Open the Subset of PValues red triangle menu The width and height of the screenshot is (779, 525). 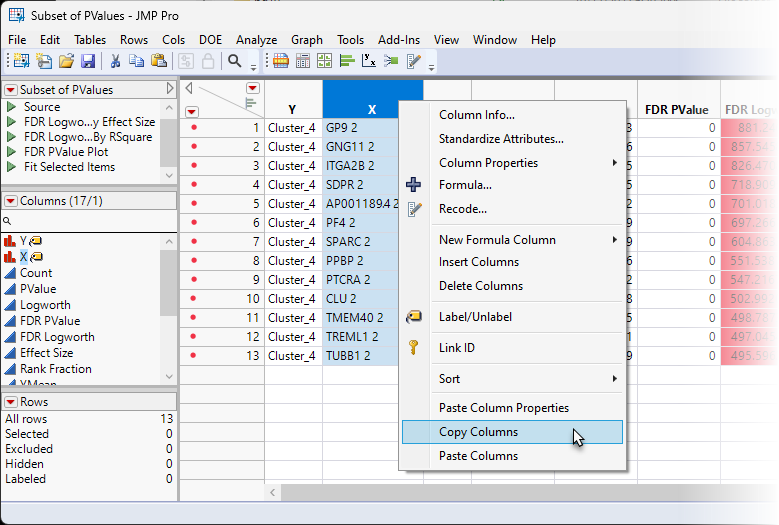pos(11,91)
